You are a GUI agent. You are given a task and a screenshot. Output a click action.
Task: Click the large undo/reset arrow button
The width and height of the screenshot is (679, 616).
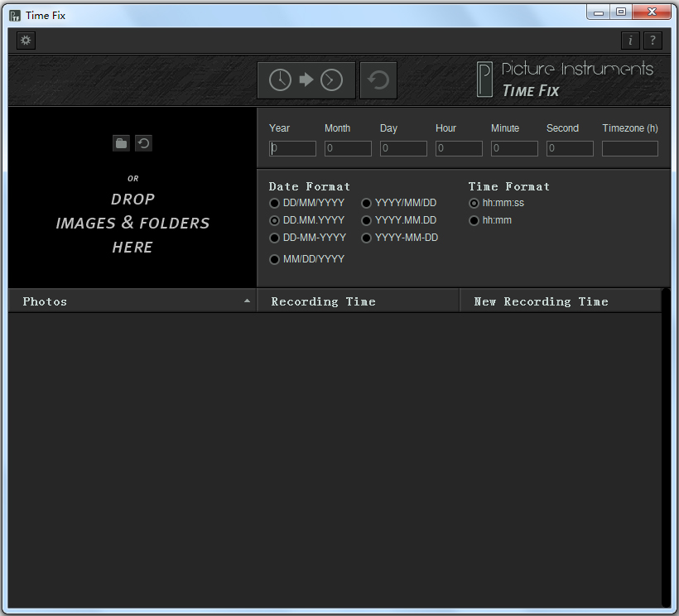tap(378, 80)
